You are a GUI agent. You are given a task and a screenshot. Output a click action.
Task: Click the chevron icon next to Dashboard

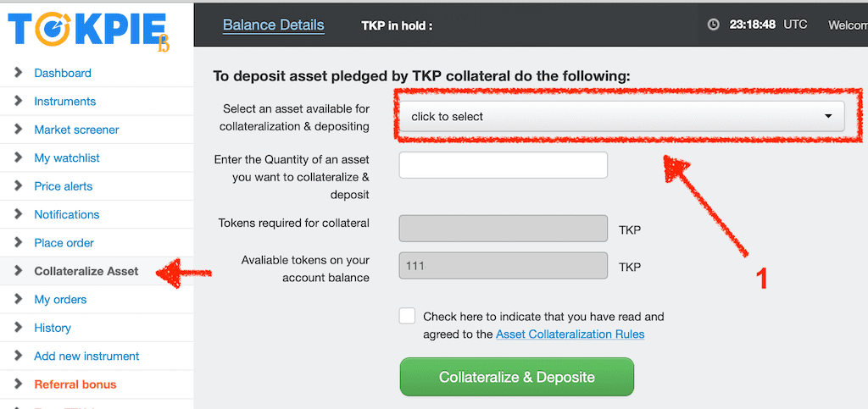(x=19, y=73)
